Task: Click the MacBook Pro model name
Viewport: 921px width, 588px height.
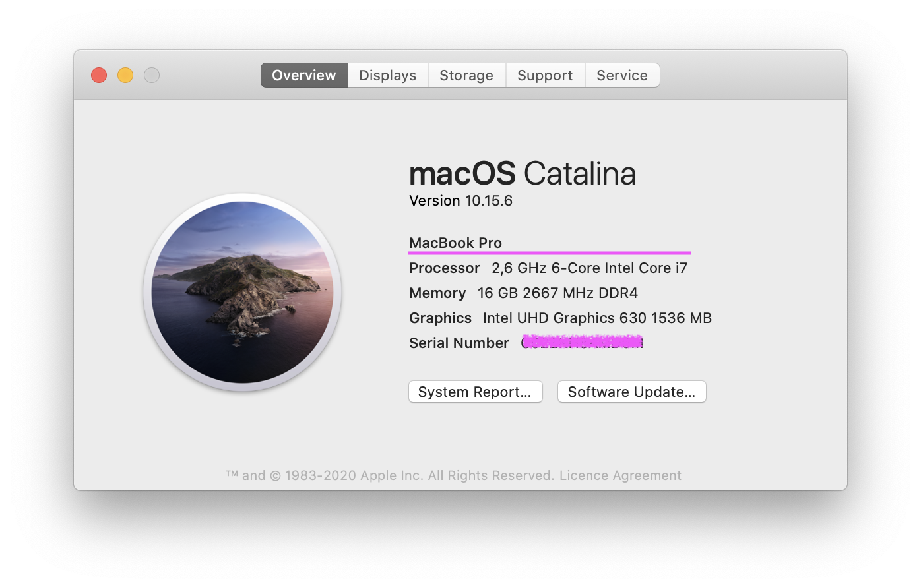Action: coord(455,243)
